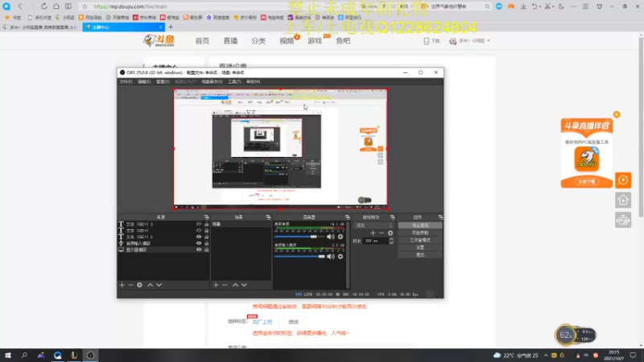The image size is (644, 362).
Task: Pop out the Controls dock panel
Action: 440,217
